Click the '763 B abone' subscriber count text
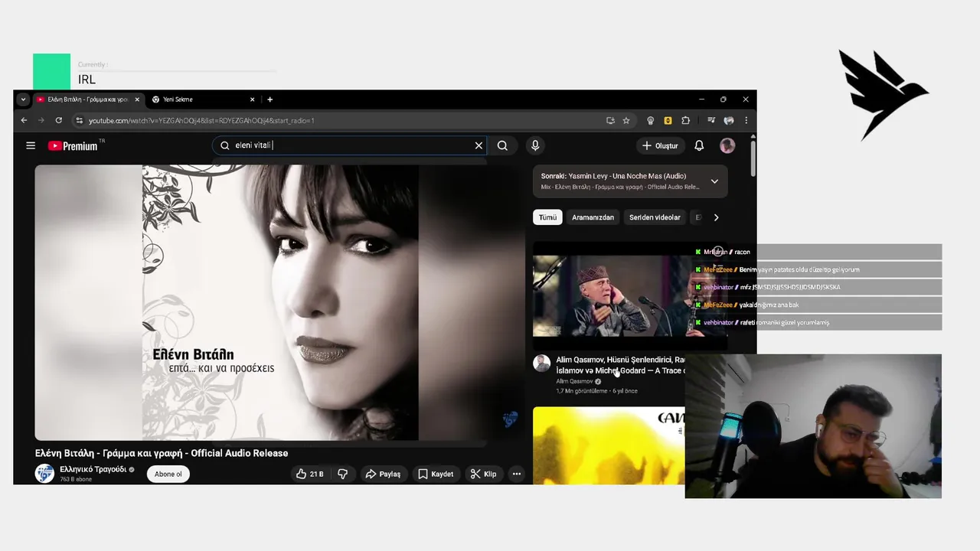 tap(76, 479)
